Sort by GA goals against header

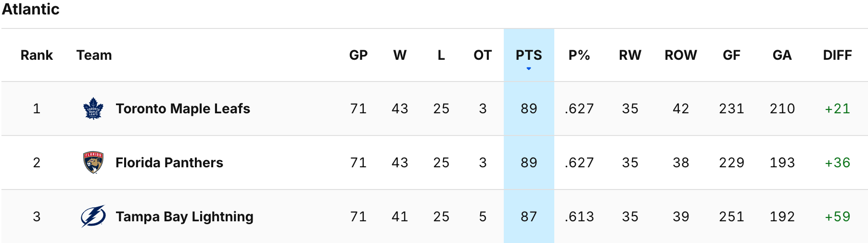point(782,55)
